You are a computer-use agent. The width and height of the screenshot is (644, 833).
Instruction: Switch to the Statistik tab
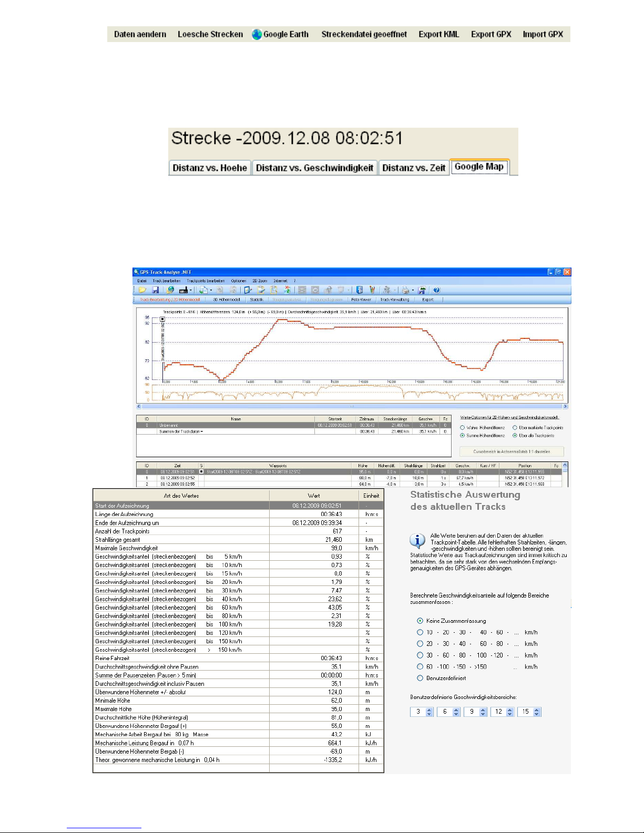coord(257,300)
